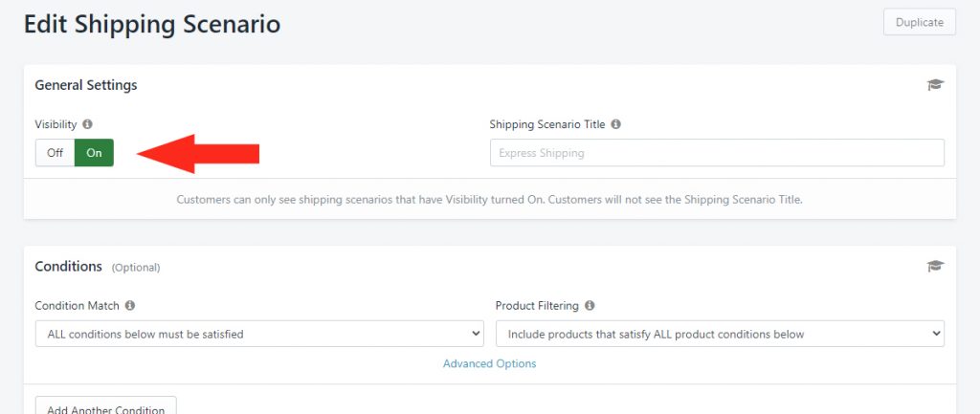Switch Visibility to Off

(x=55, y=153)
